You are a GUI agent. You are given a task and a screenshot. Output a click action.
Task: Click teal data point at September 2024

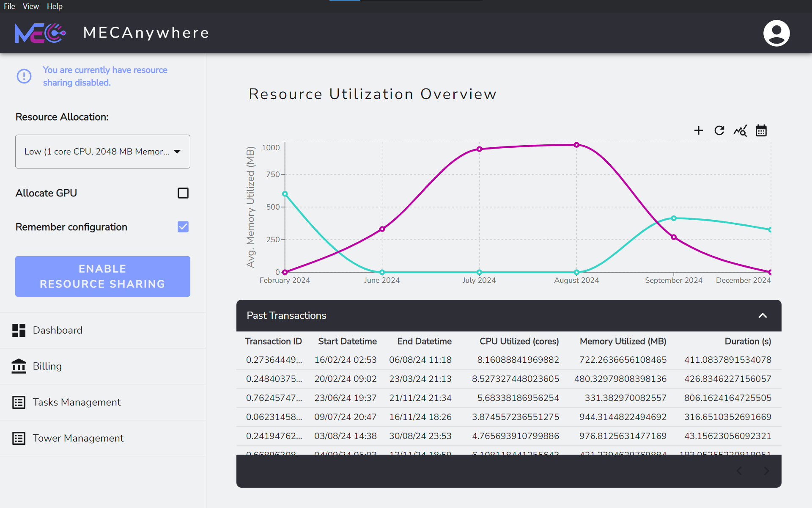pos(674,218)
